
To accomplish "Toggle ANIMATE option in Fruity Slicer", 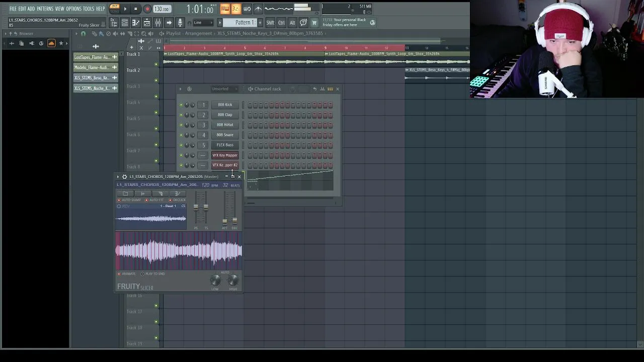I will (x=127, y=274).
